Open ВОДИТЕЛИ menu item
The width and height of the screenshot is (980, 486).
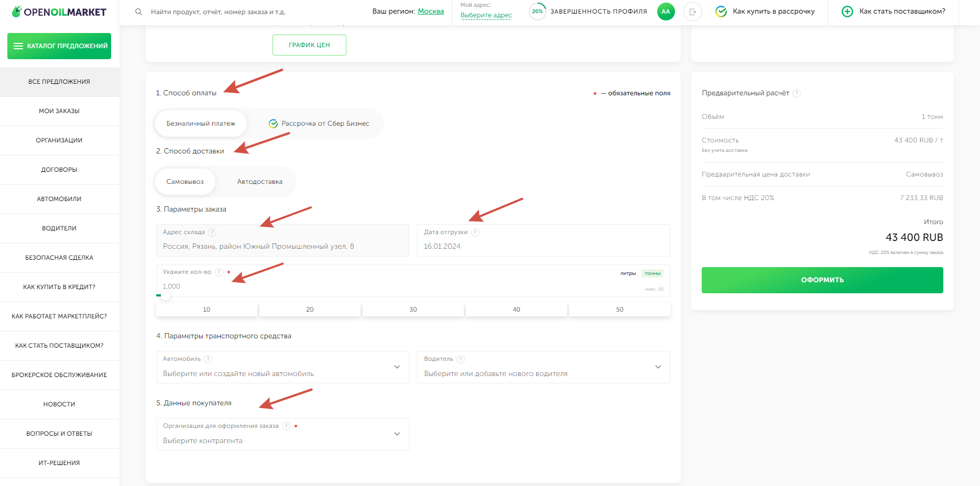[x=59, y=228]
